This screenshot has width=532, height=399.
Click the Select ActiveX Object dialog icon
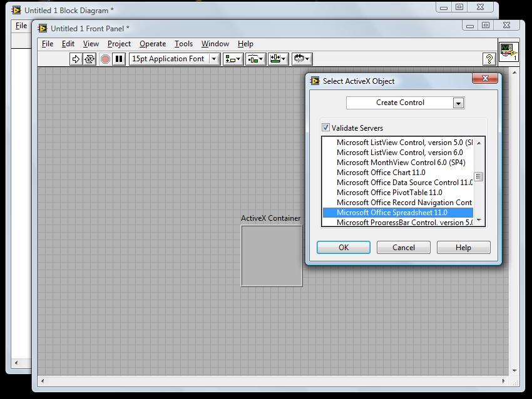click(x=315, y=81)
